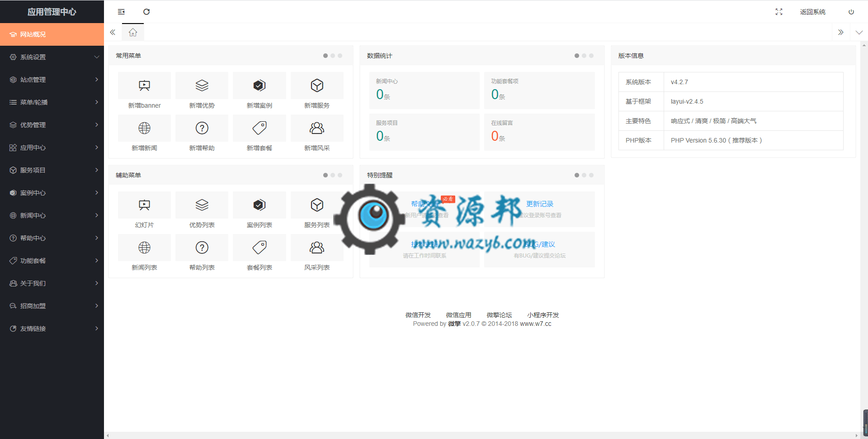The width and height of the screenshot is (868, 439).
Task: Open 功能套餐 sidebar item
Action: [52, 261]
